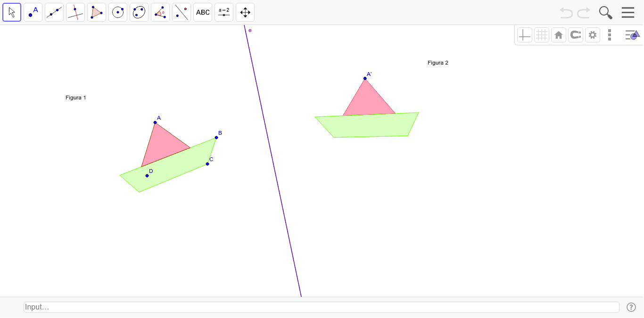
Task: Click the Undo arrow
Action: pyautogui.click(x=566, y=13)
